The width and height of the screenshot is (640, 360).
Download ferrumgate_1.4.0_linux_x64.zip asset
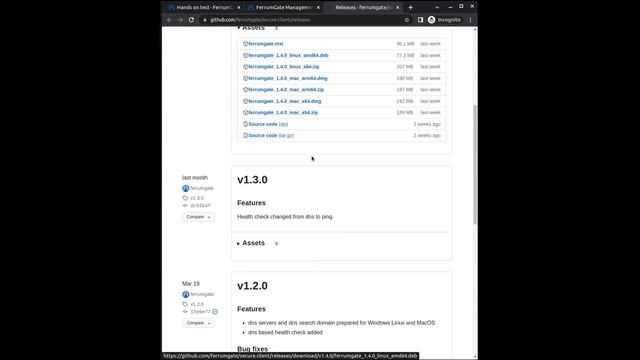click(284, 67)
